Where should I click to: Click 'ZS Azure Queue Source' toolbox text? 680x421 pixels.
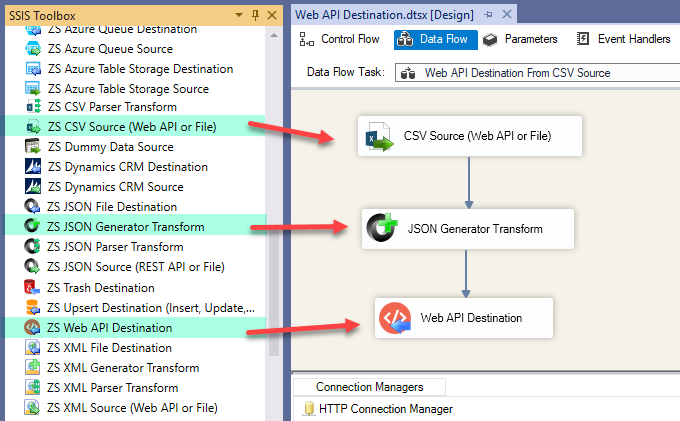pyautogui.click(x=110, y=49)
